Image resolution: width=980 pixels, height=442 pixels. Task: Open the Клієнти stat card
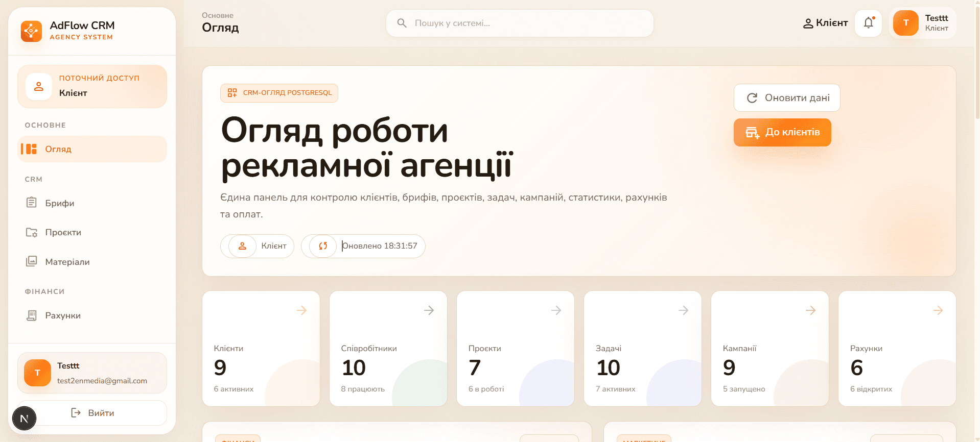coord(261,349)
